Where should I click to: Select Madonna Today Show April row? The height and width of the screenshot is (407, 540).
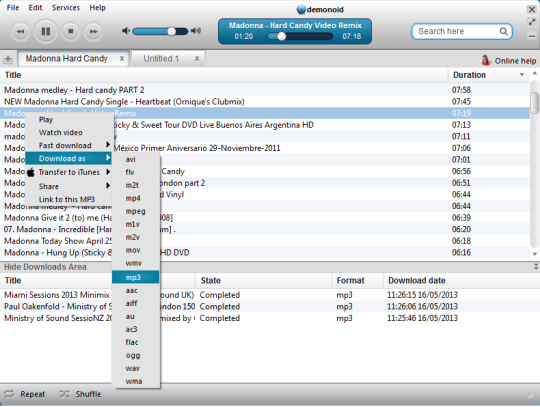(x=265, y=241)
